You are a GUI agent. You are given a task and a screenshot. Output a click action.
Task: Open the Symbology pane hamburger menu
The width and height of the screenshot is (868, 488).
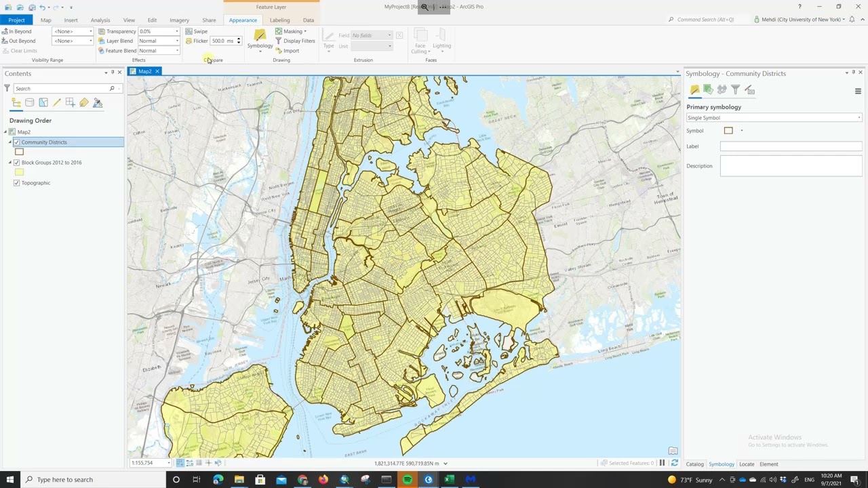click(858, 91)
